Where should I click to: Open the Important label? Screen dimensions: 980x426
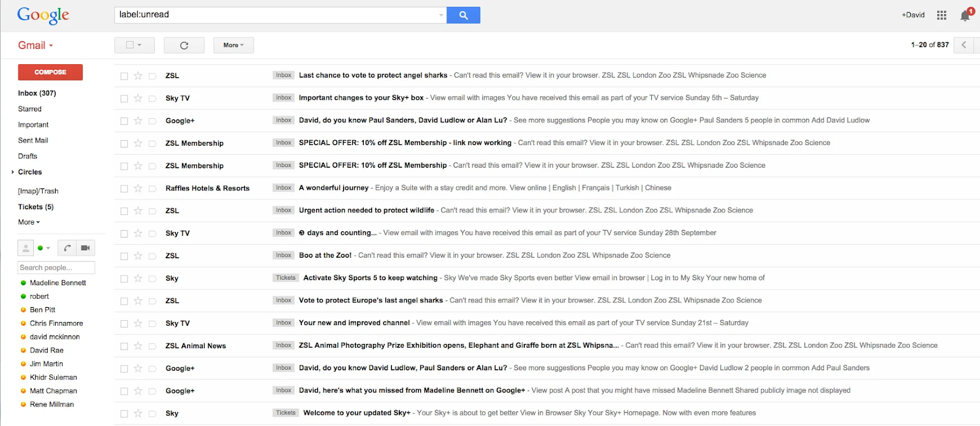pyautogui.click(x=33, y=125)
